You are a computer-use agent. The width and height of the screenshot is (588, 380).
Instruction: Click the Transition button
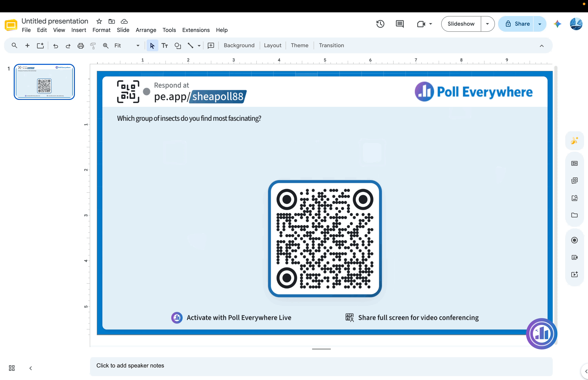(x=331, y=45)
